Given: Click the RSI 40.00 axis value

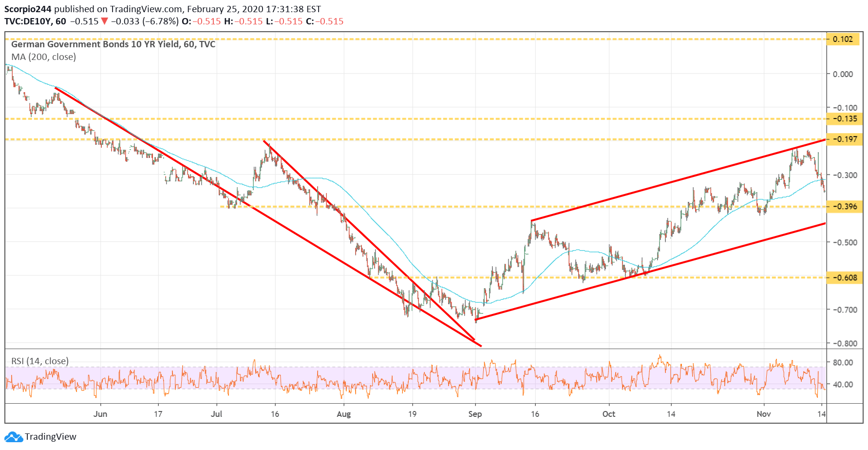Looking at the screenshot, I should click(843, 385).
